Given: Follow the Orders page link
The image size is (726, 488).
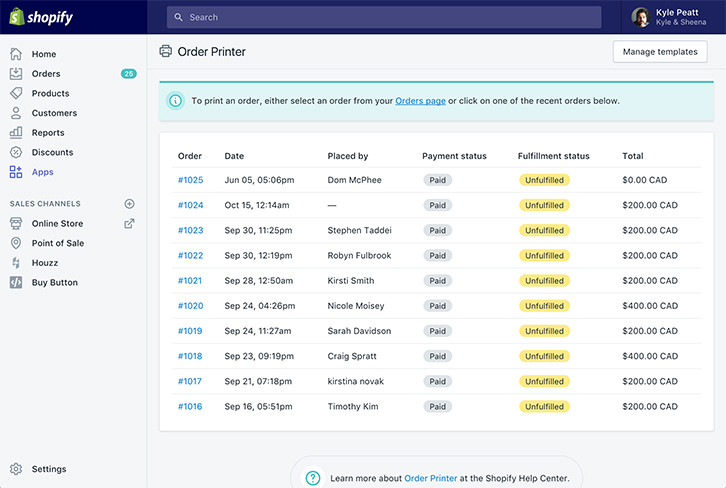Looking at the screenshot, I should tap(420, 101).
